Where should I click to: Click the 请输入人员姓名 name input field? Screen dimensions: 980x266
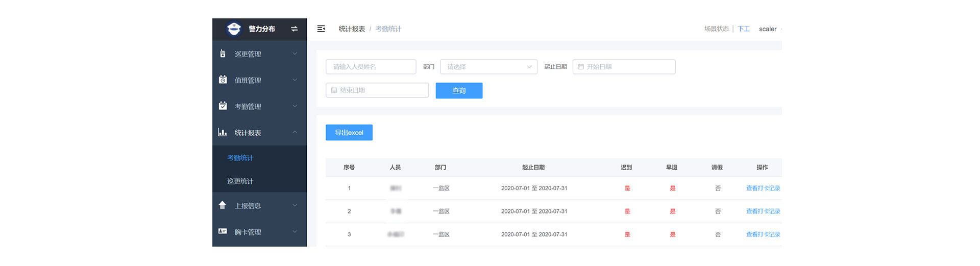(x=371, y=67)
